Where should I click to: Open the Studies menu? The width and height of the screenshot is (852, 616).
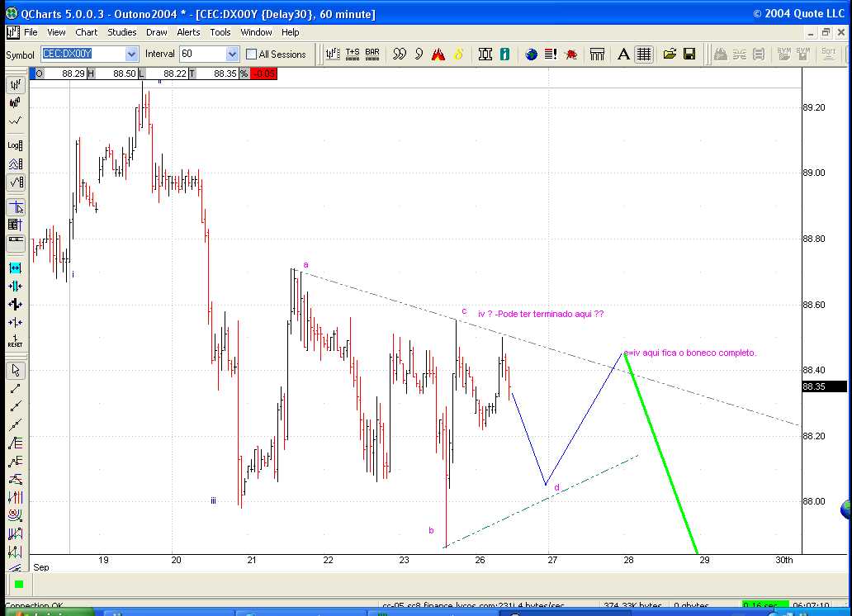[x=121, y=32]
